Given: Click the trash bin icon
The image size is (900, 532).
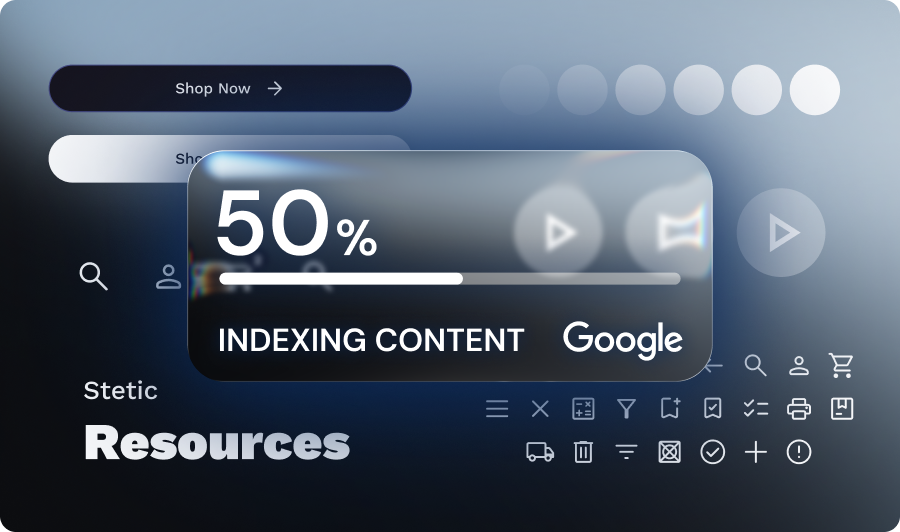Looking at the screenshot, I should click(x=583, y=452).
